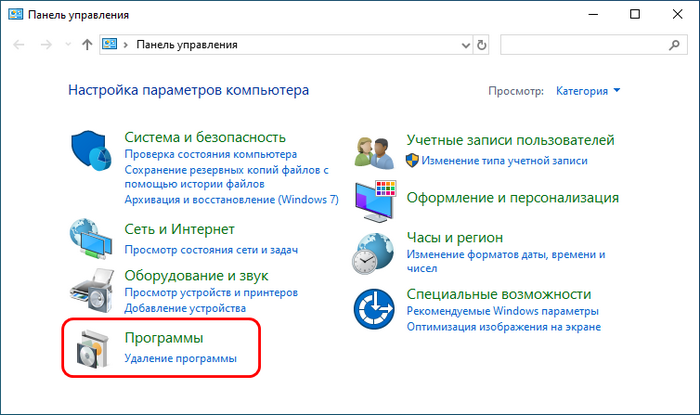Go forward with the right arrow button
This screenshot has height=415, width=700.
[46, 44]
